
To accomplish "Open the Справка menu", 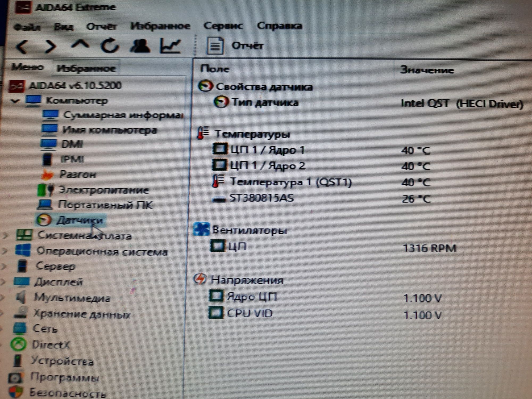I will (x=280, y=26).
